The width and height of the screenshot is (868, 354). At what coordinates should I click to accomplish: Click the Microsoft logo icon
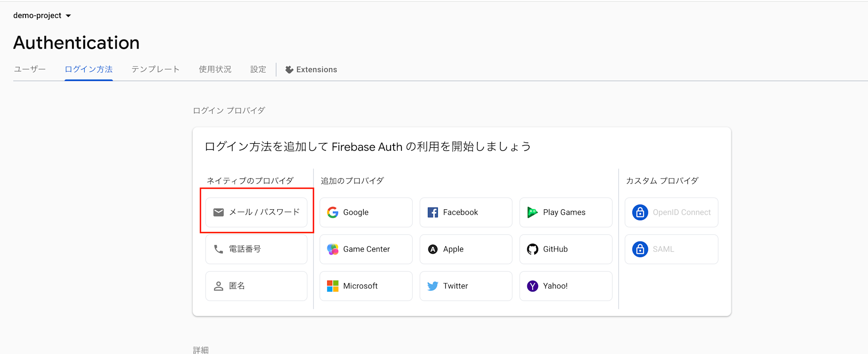[333, 286]
